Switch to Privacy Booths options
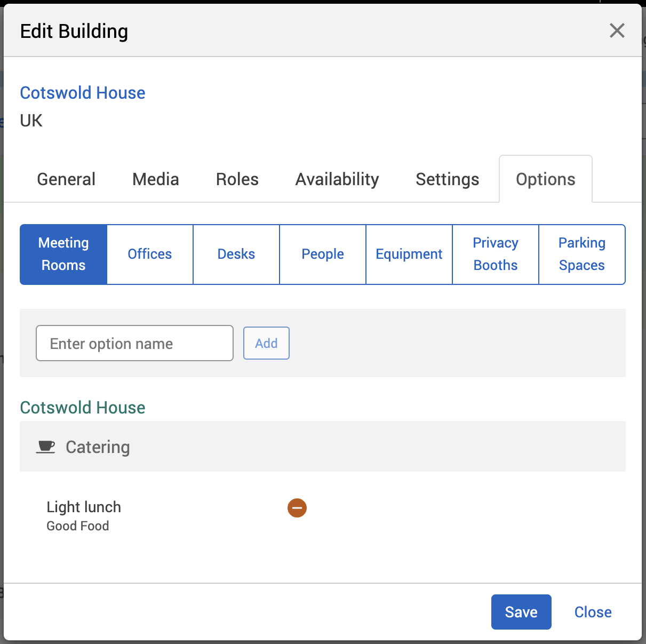The height and width of the screenshot is (644, 646). click(496, 254)
